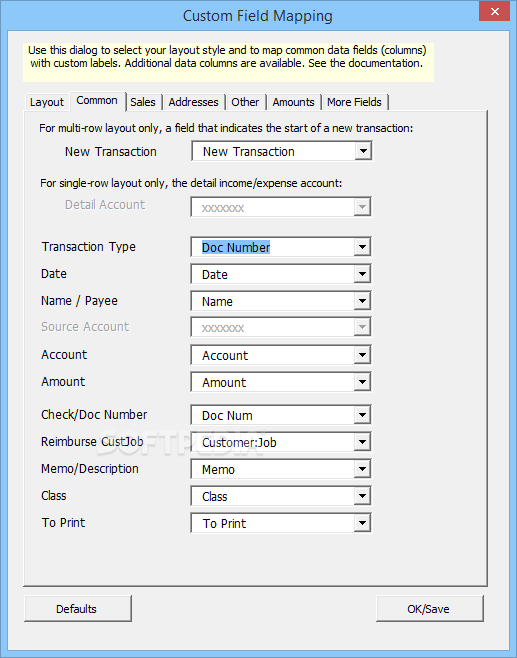Expand the Check/Doc Number dropdown arrow
The width and height of the screenshot is (517, 658).
coord(362,415)
